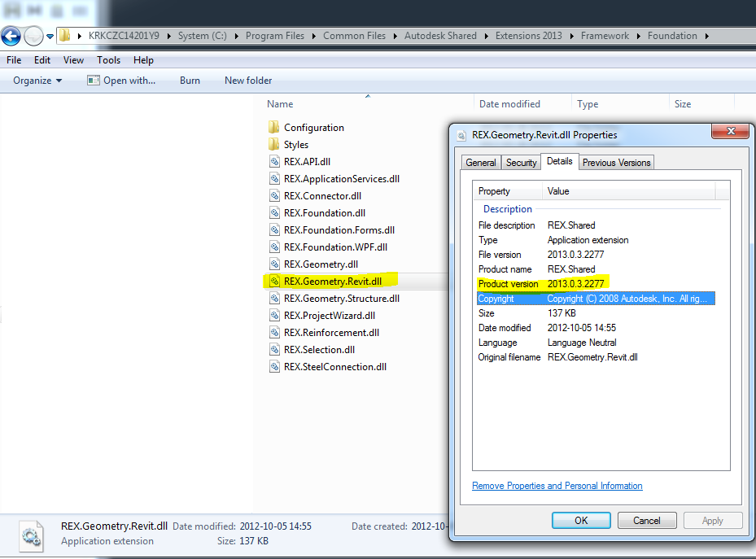
Task: Click the REX.Selection.dll file icon
Action: coord(274,349)
